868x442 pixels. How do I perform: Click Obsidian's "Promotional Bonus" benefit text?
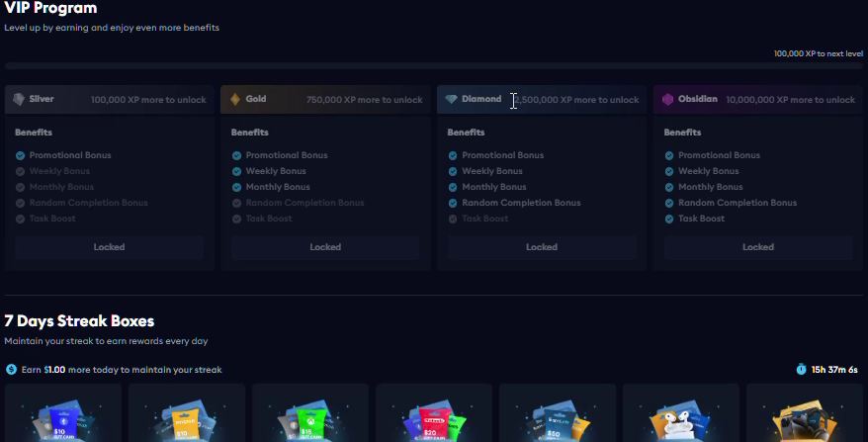pos(719,155)
